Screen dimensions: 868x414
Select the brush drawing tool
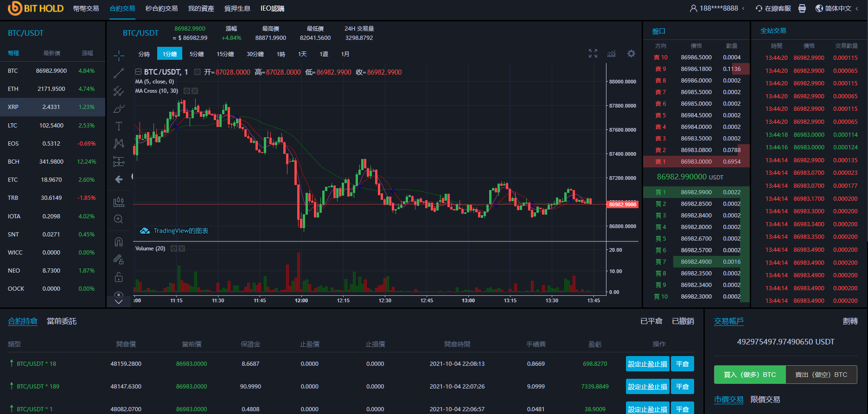point(119,109)
